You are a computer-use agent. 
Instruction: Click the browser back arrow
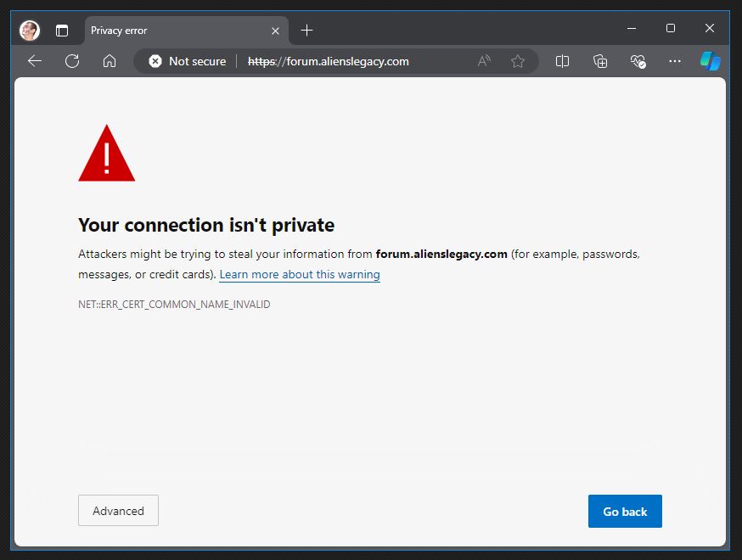click(x=35, y=61)
